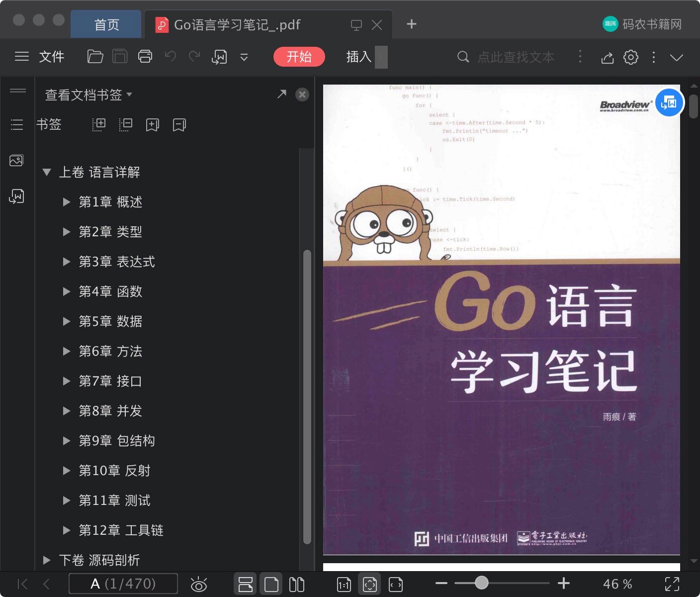Viewport: 700px width, 597px height.
Task: Click the collapse all bookmarks icon
Action: click(126, 124)
